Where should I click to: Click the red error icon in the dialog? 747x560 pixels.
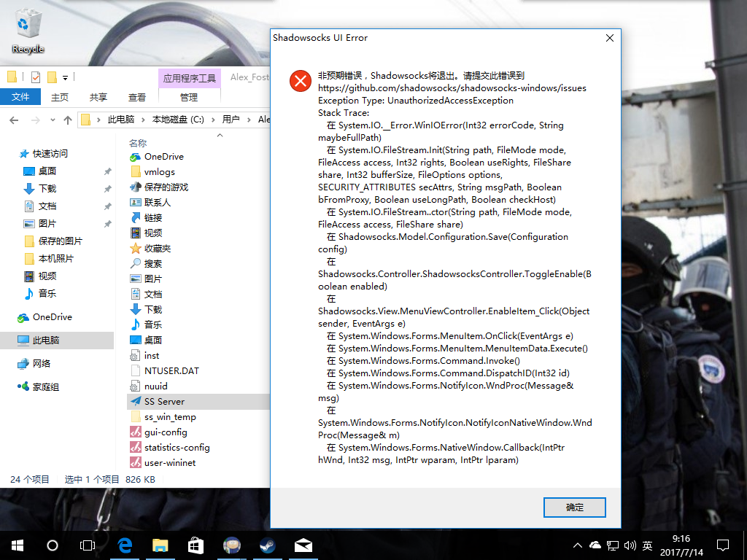pyautogui.click(x=300, y=81)
